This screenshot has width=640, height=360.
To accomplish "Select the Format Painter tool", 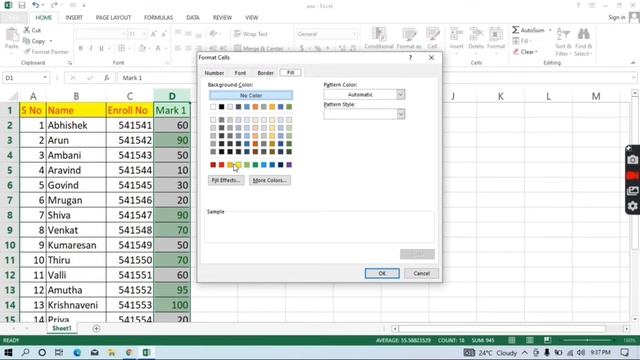I will pos(46,52).
